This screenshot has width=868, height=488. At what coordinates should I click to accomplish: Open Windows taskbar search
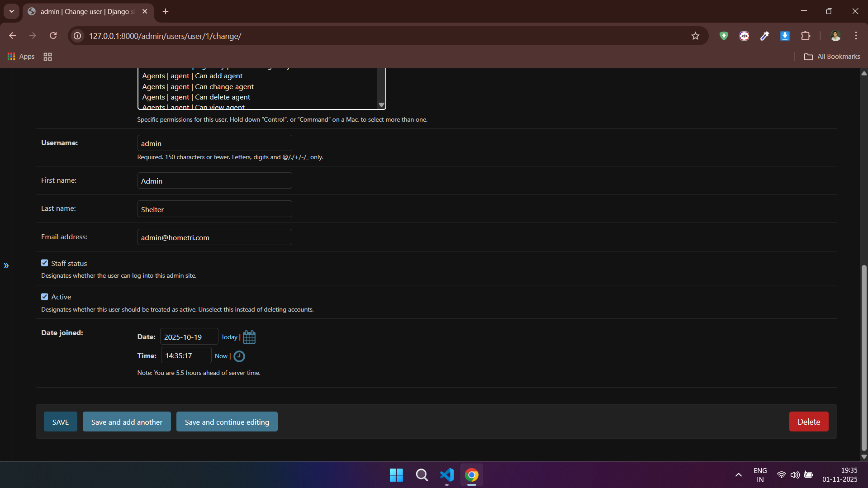[x=422, y=475]
